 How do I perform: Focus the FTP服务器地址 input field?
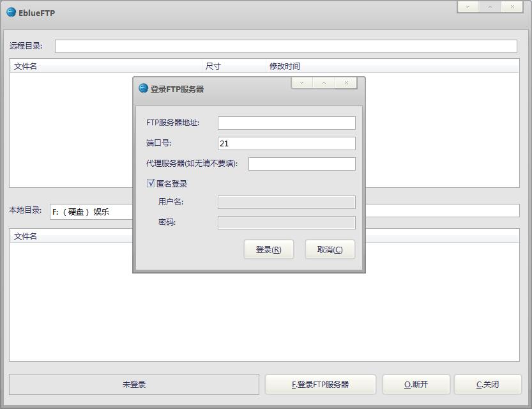click(286, 123)
